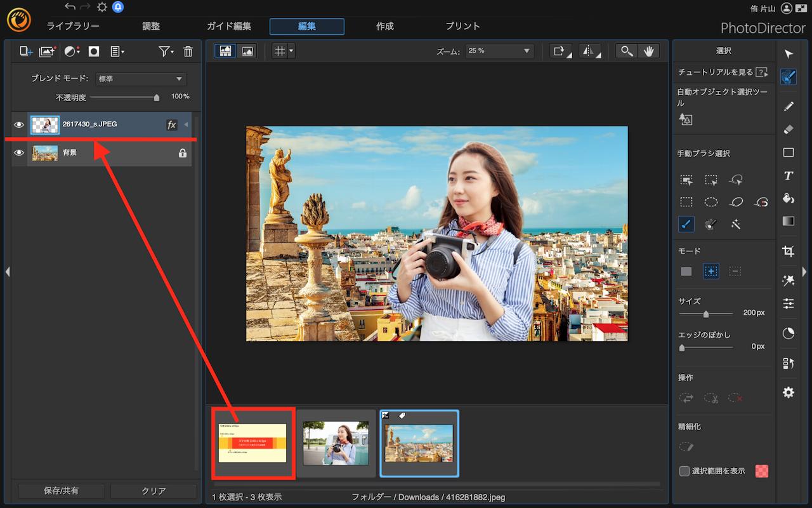Select the Eraser tool
The image size is (812, 508).
[x=789, y=129]
